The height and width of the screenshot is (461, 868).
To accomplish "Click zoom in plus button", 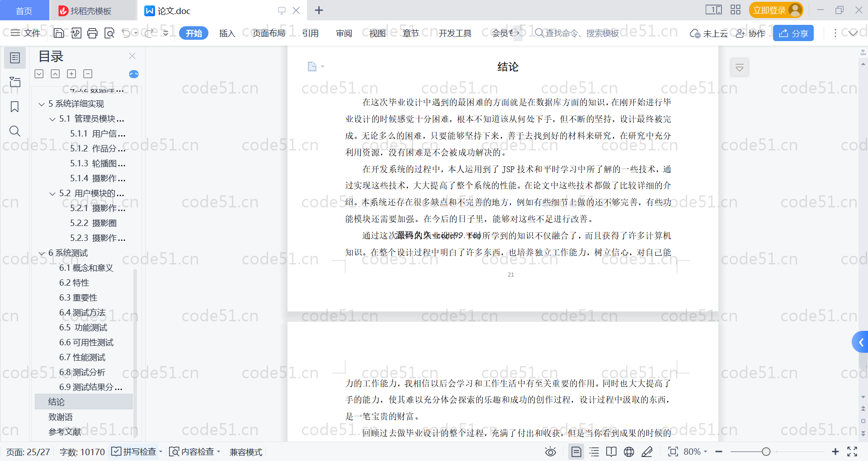I will (x=835, y=452).
